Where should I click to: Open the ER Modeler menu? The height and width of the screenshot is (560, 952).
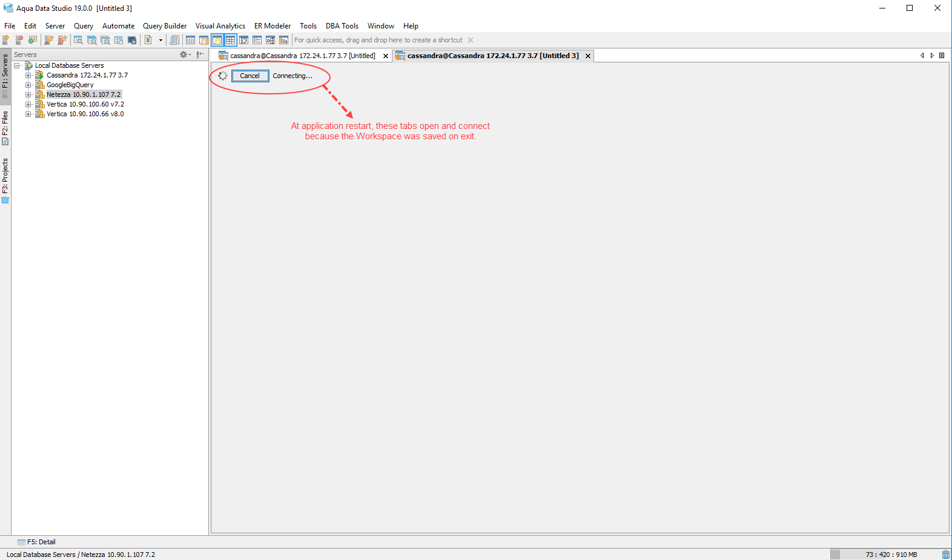coord(273,26)
